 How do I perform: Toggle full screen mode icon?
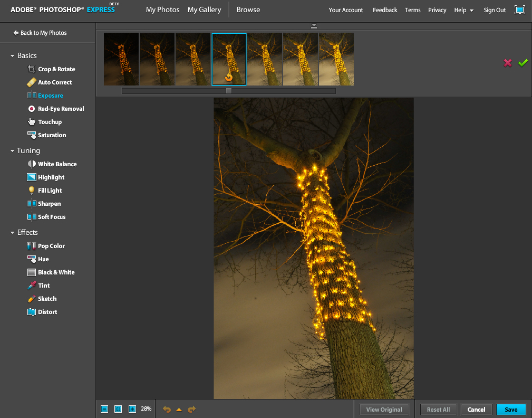click(x=520, y=10)
